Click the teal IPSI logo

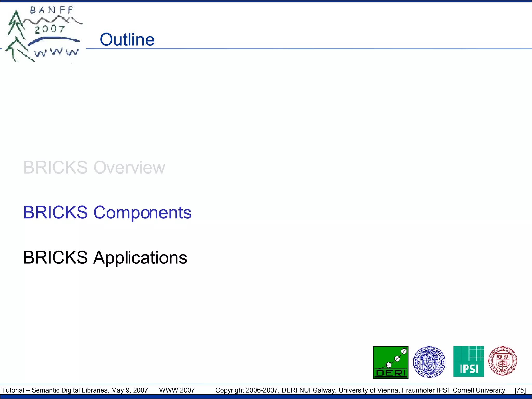pyautogui.click(x=469, y=361)
